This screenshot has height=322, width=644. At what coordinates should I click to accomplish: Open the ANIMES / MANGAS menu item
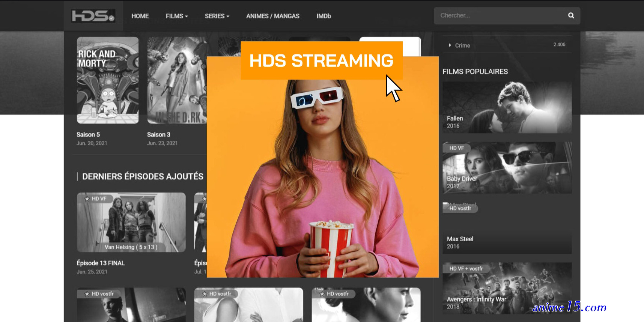[273, 16]
